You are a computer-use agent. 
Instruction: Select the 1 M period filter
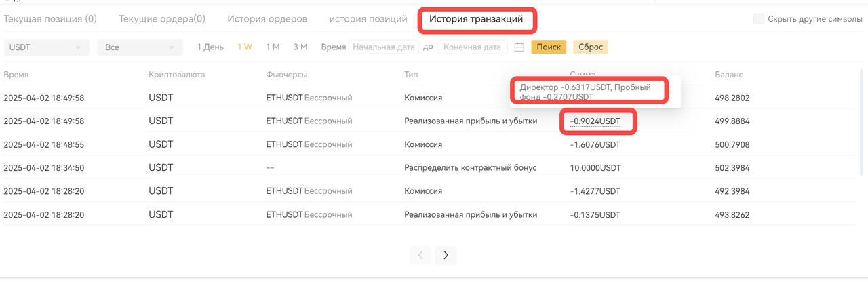click(273, 47)
